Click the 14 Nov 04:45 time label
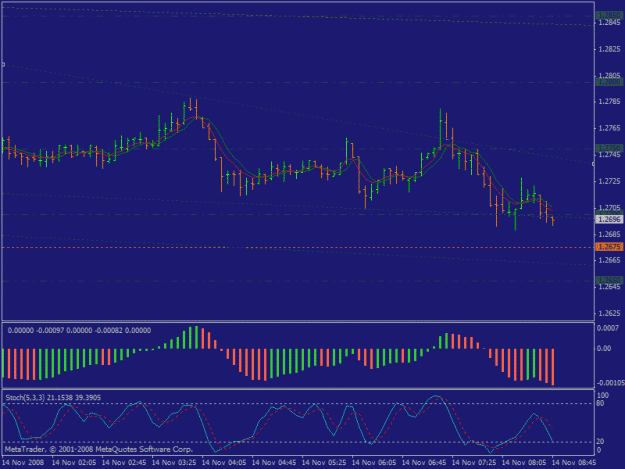The height and width of the screenshot is (469, 625). [x=274, y=463]
